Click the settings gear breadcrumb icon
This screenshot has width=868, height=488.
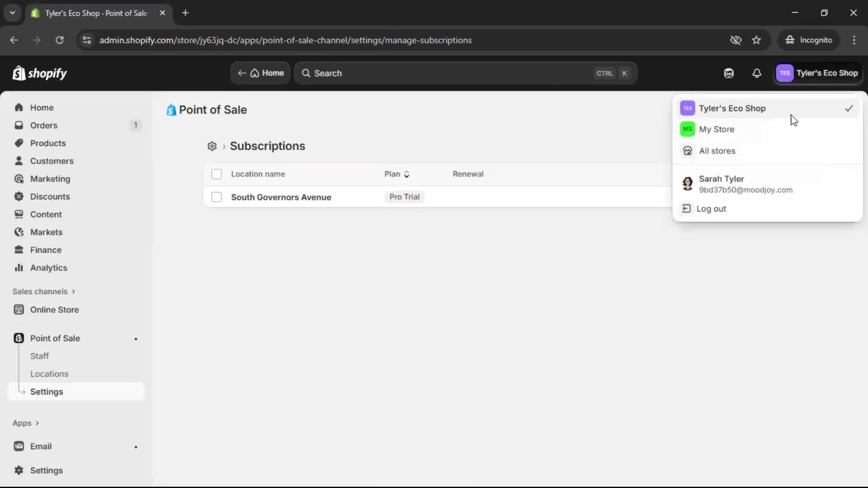212,146
